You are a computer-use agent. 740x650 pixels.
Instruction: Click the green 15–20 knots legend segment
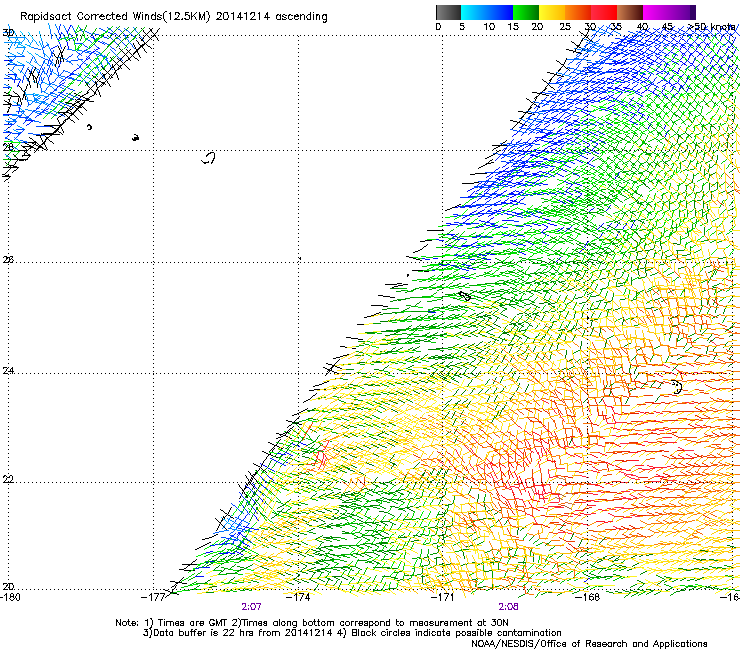click(x=526, y=12)
